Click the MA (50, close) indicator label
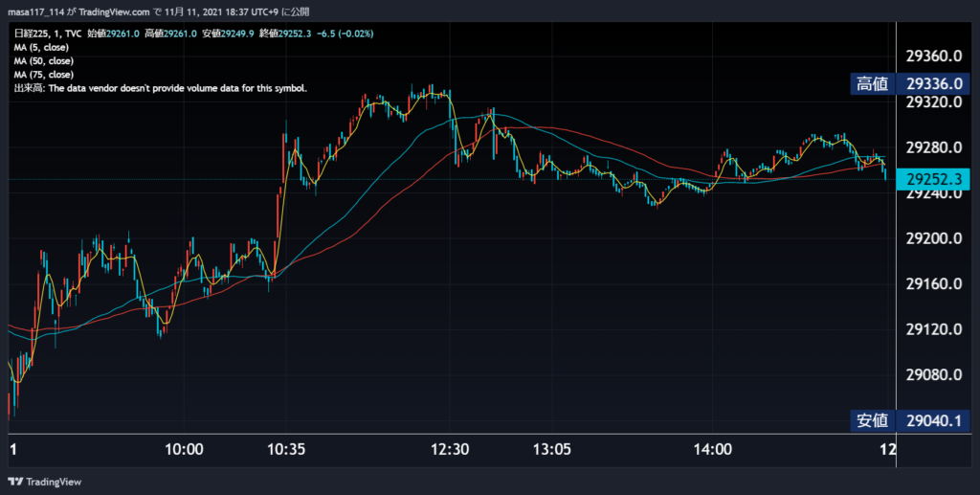Screen dimensions: 980x495 pos(44,61)
